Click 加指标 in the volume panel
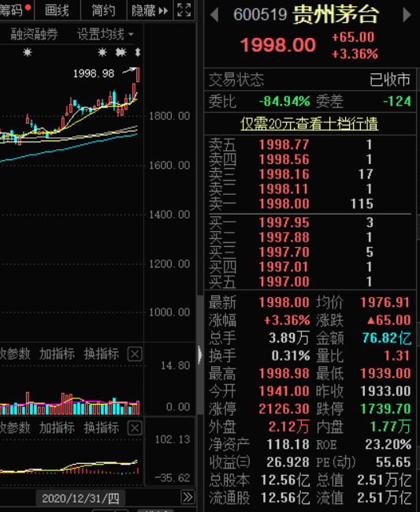The width and height of the screenshot is (420, 512). [57, 354]
